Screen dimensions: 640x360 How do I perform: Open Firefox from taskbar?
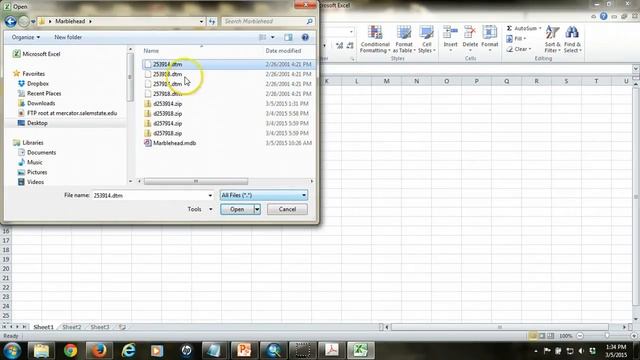99,350
